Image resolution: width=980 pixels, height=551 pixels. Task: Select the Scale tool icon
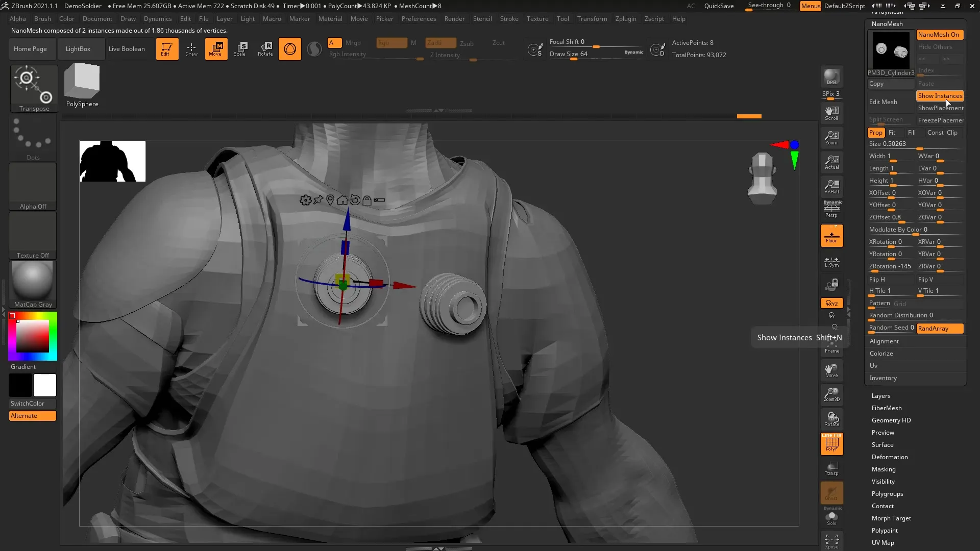240,49
